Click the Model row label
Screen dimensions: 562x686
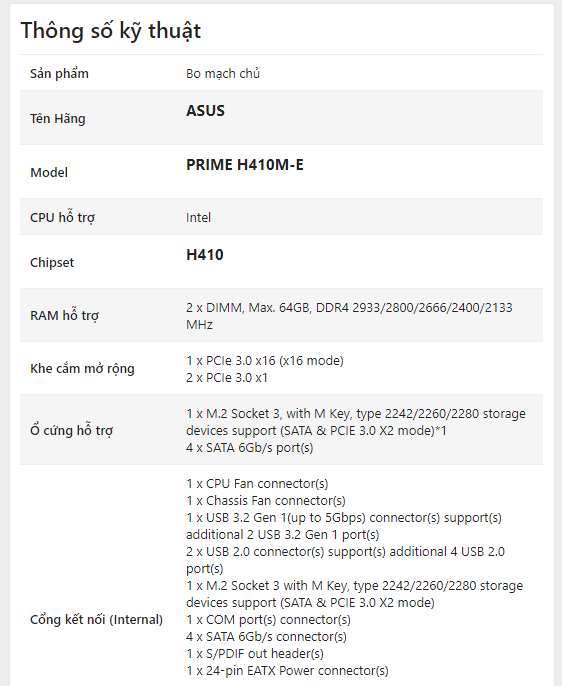tap(49, 172)
